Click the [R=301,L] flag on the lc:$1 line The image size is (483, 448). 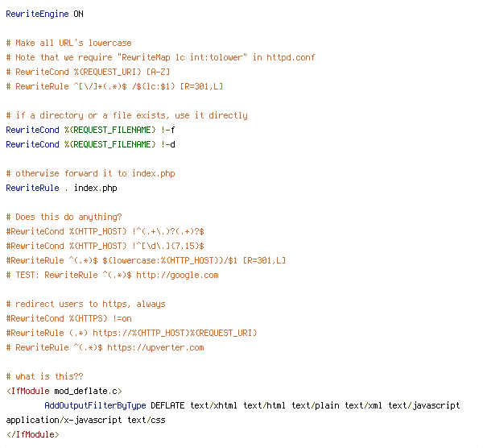(201, 87)
